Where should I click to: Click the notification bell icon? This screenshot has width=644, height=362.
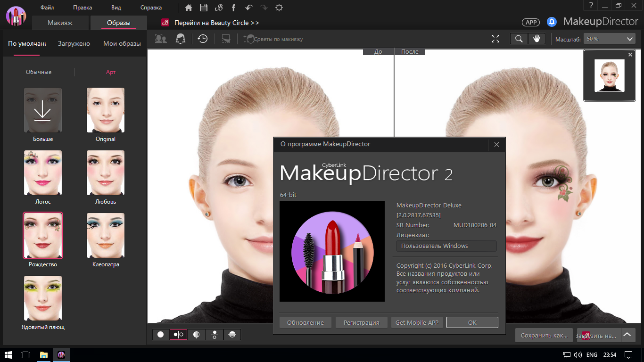552,22
